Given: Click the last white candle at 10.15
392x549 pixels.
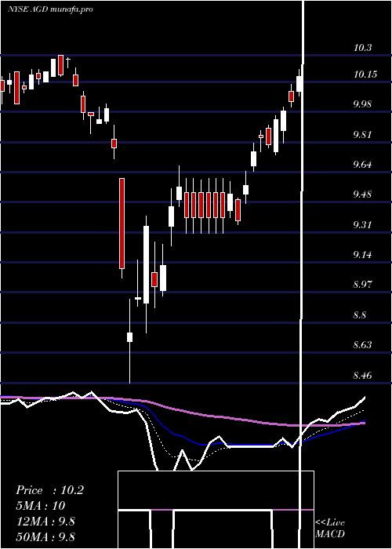Looking at the screenshot, I should tap(299, 84).
